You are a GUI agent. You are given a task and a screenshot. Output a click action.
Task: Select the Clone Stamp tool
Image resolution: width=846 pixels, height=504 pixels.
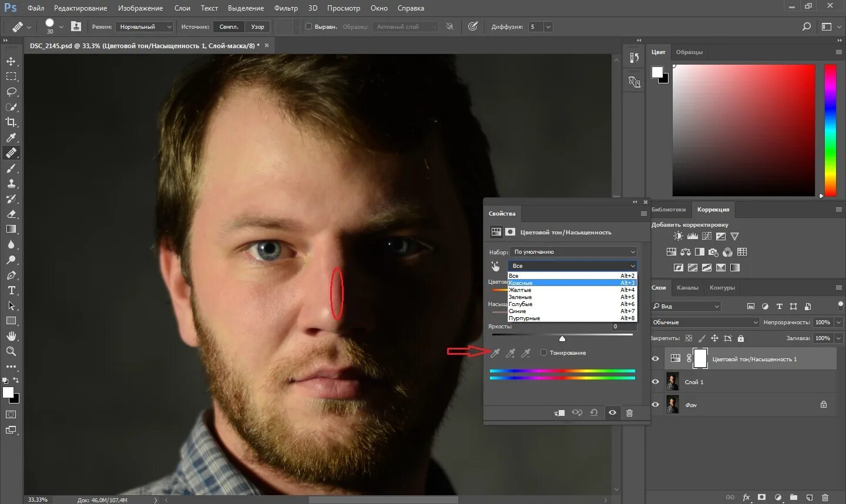click(x=11, y=183)
